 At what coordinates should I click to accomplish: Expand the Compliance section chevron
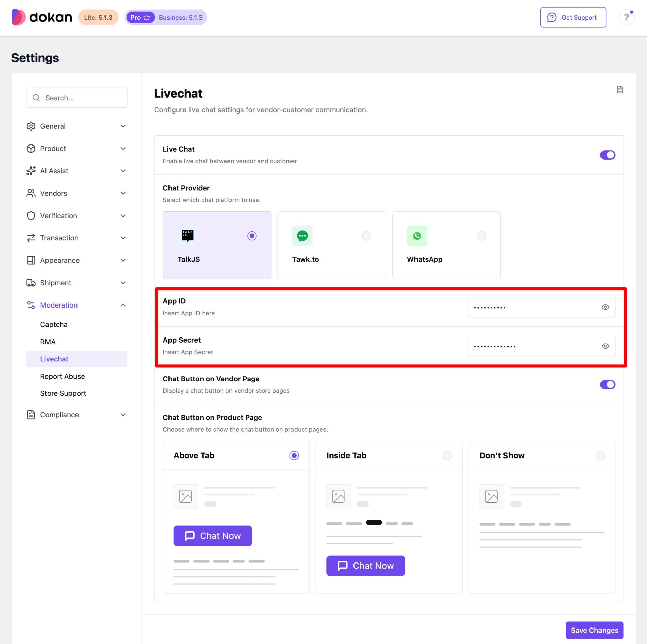click(x=123, y=415)
